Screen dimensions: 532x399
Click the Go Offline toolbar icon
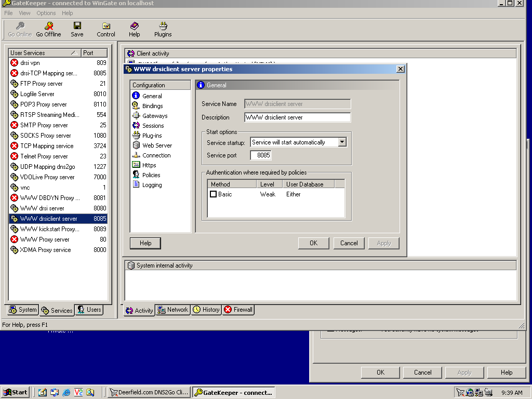49,26
